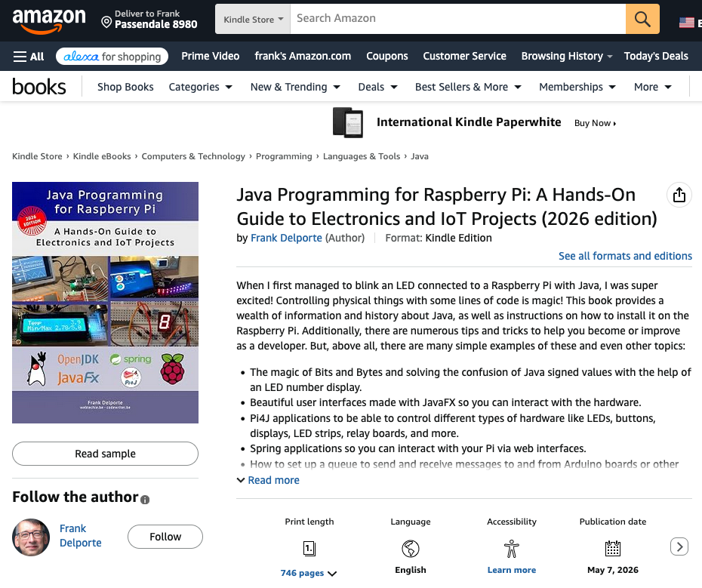
Task: Open Shop Books
Action: coord(125,87)
